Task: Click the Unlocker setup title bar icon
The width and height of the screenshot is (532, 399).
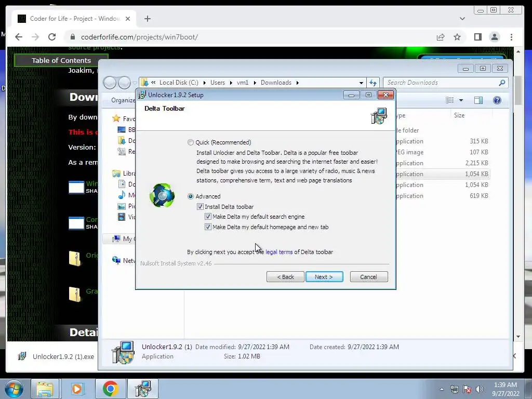Action: pos(142,95)
